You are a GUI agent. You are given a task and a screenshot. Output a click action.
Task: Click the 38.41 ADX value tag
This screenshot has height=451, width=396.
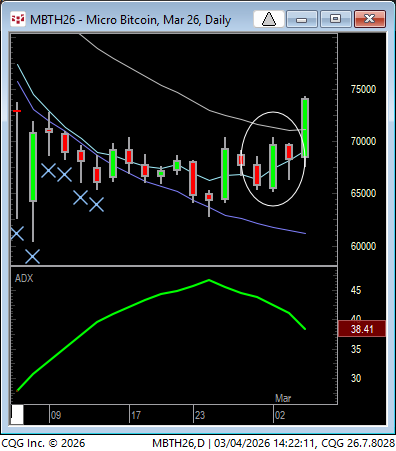362,329
